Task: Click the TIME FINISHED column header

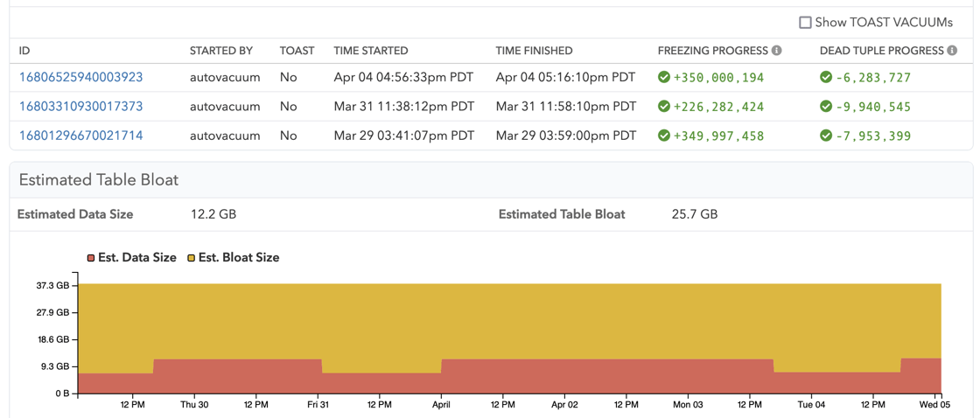Action: tap(535, 51)
